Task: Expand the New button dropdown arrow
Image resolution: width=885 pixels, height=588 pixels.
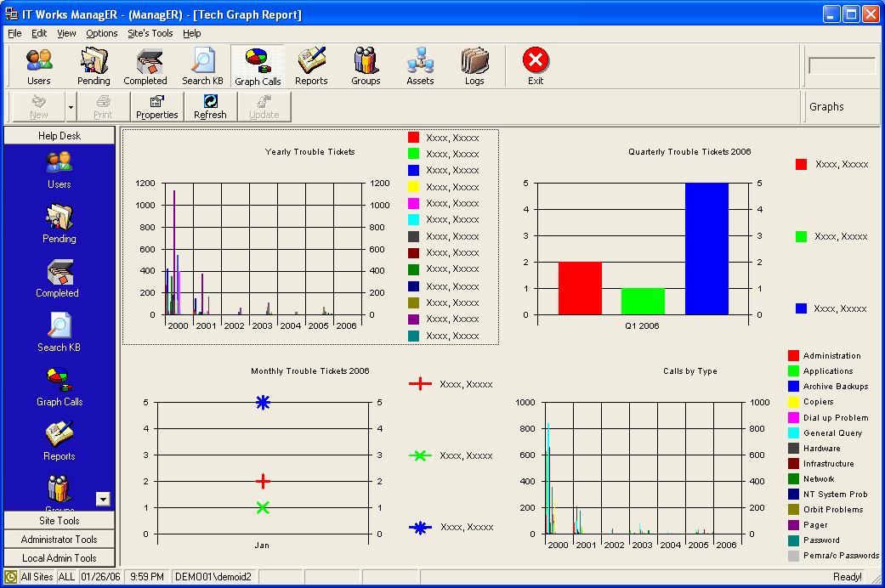Action: [71, 108]
